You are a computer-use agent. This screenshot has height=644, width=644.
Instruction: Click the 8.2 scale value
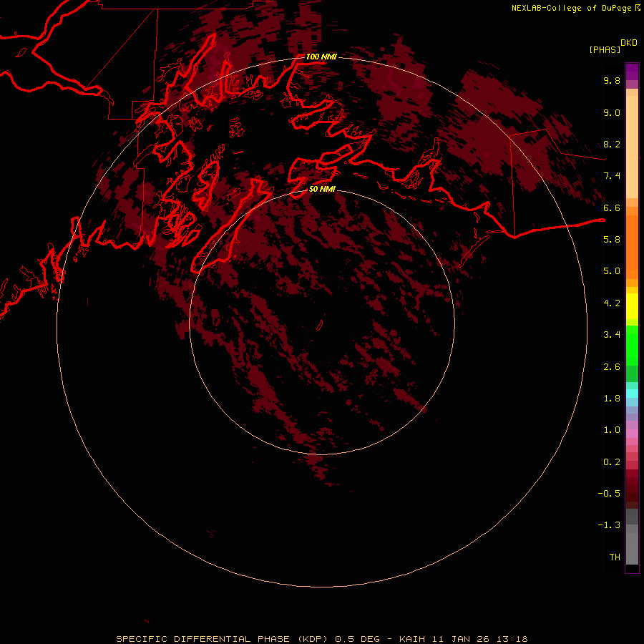pyautogui.click(x=612, y=144)
